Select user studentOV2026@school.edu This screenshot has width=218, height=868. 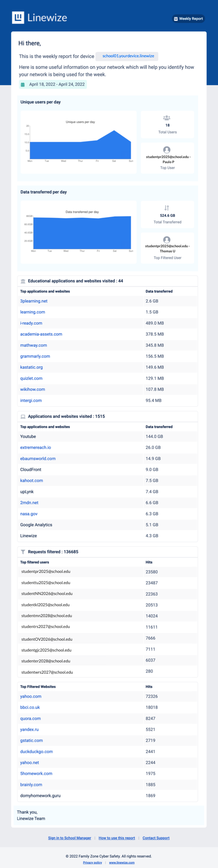47,640
